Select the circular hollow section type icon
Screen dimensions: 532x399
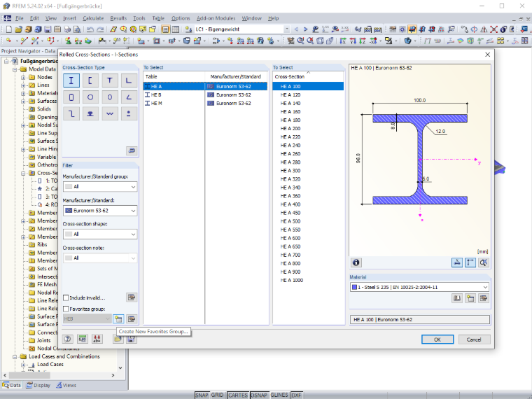[90, 97]
